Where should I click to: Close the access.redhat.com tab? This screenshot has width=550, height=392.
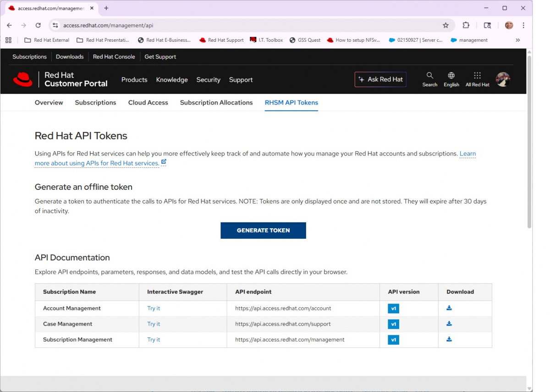pyautogui.click(x=92, y=8)
